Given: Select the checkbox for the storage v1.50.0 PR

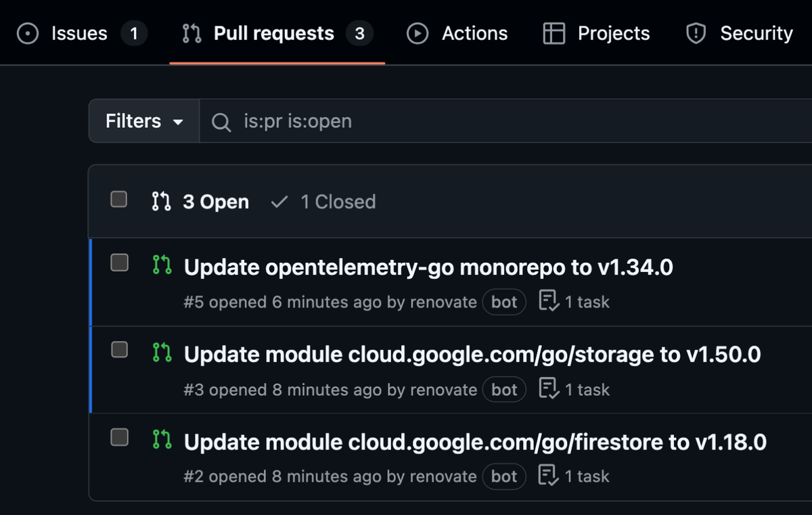Looking at the screenshot, I should (119, 349).
